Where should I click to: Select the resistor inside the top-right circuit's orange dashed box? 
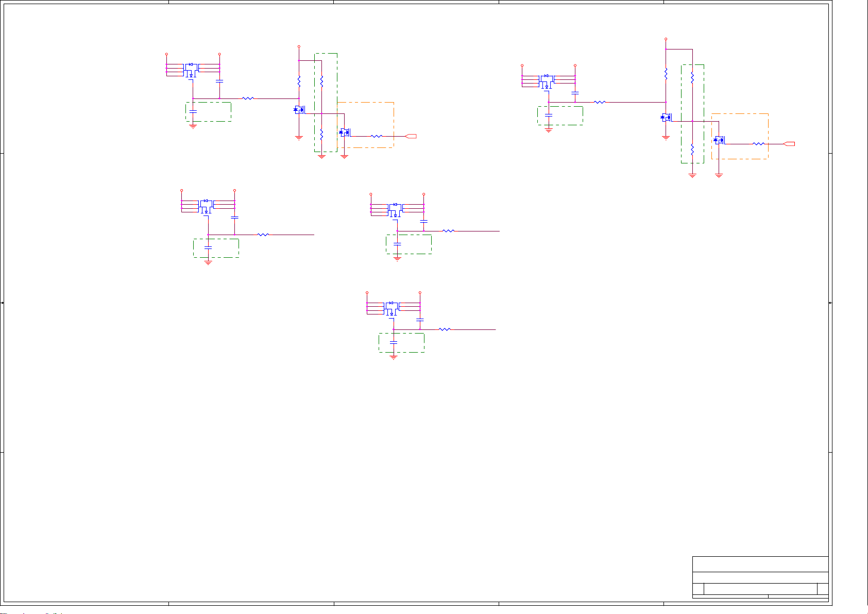point(758,144)
